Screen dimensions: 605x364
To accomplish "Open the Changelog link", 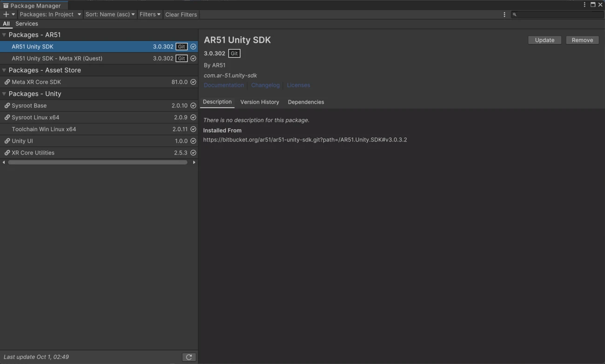I will (265, 85).
